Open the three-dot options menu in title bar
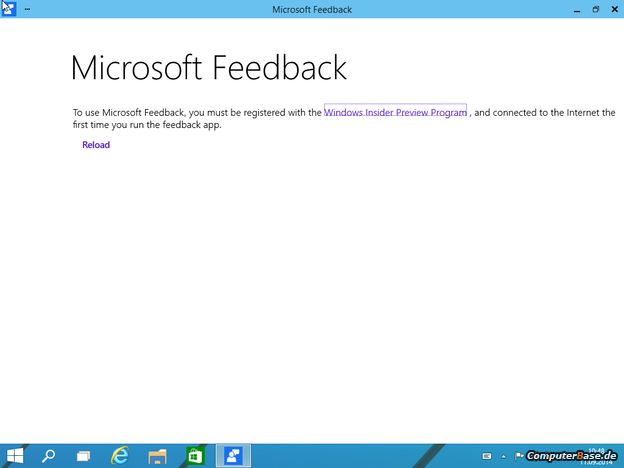This screenshot has width=624, height=468. (26, 9)
